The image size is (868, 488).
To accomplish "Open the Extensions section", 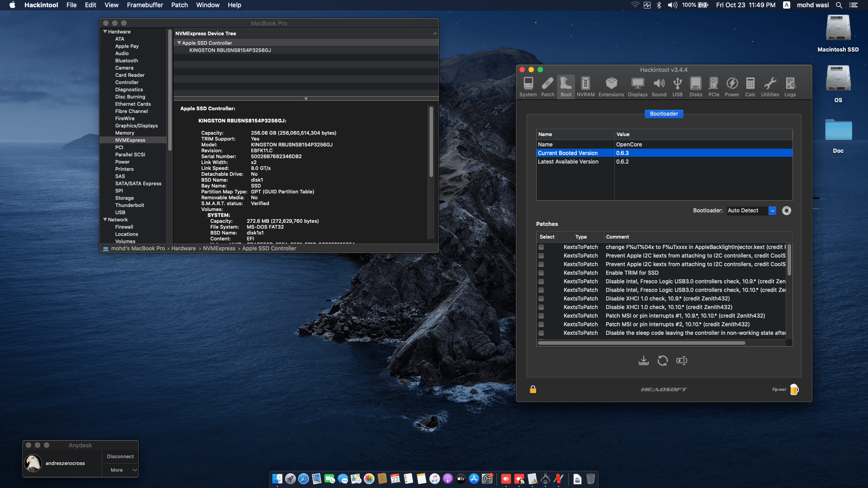I will coord(611,86).
